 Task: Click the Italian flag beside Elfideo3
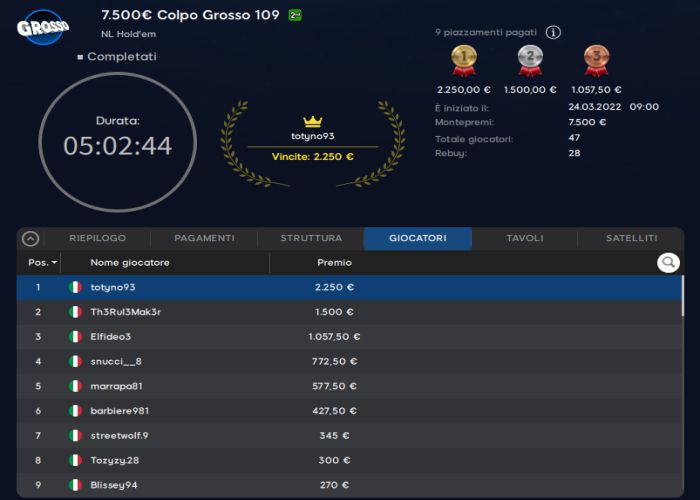[x=74, y=337]
